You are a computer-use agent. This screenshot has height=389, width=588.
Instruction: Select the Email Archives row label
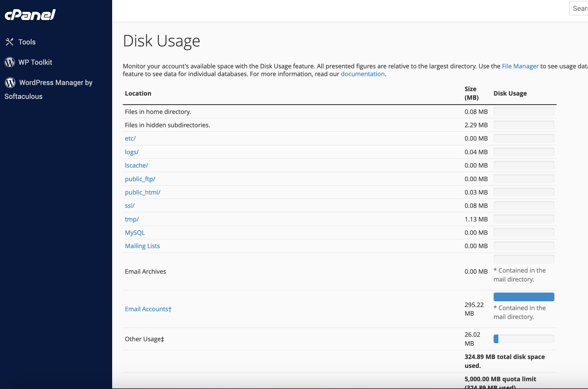[145, 271]
